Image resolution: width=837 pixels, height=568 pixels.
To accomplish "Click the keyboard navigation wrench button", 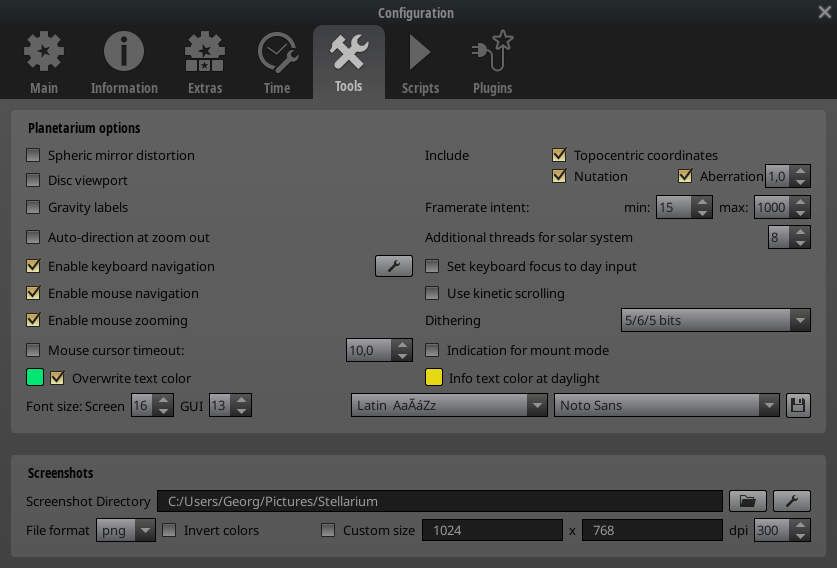I will click(x=394, y=266).
